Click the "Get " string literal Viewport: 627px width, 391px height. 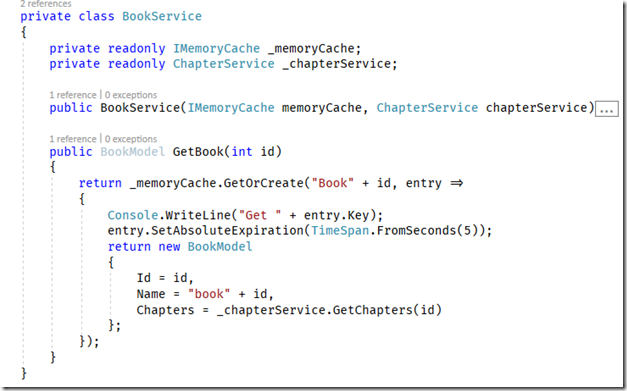[260, 215]
